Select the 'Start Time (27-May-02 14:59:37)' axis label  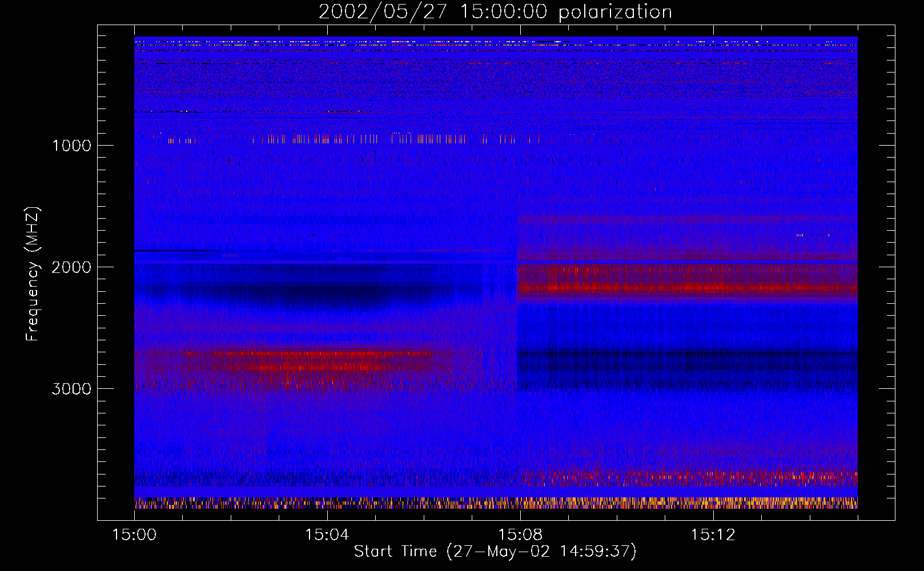(495, 552)
